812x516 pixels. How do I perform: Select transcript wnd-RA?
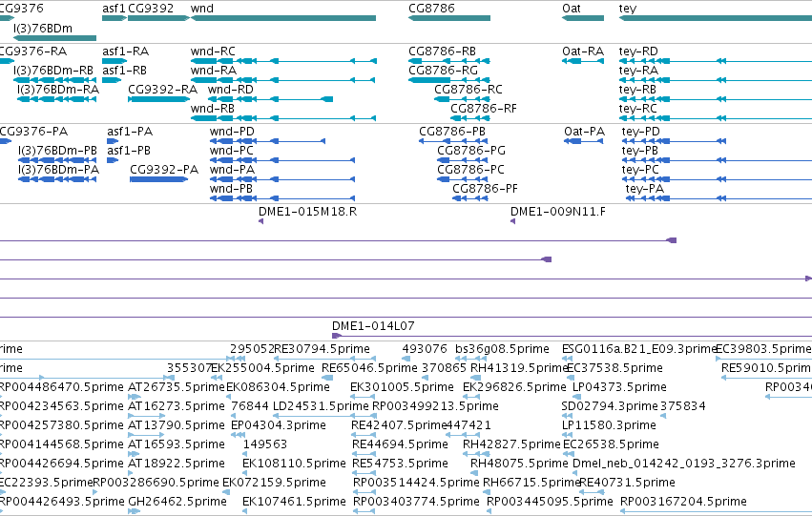(x=282, y=80)
